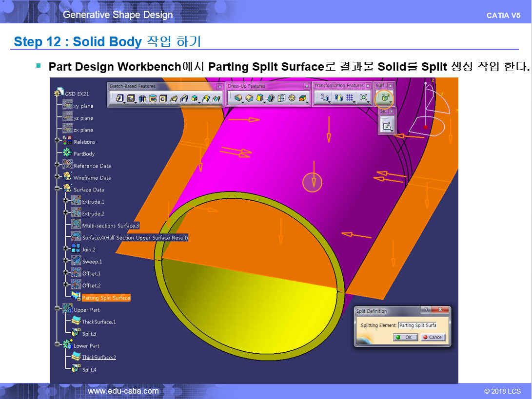Click the Scaling icon in Transformation Features
This screenshot has height=399, width=532.
[364, 98]
